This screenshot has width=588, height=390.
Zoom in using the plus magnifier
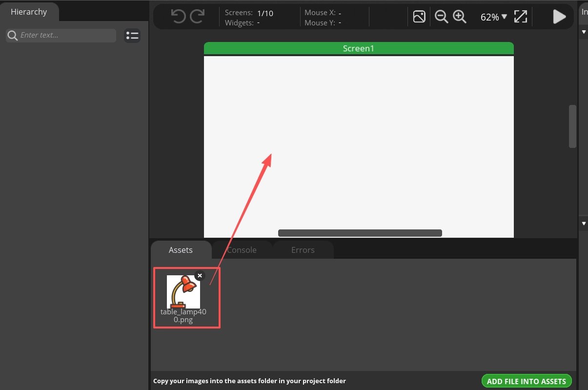point(460,17)
